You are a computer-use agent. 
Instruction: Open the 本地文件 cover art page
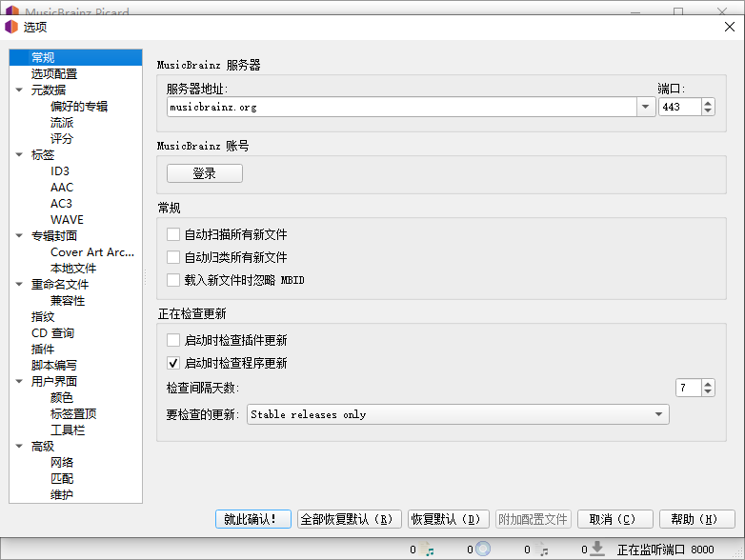(x=73, y=268)
